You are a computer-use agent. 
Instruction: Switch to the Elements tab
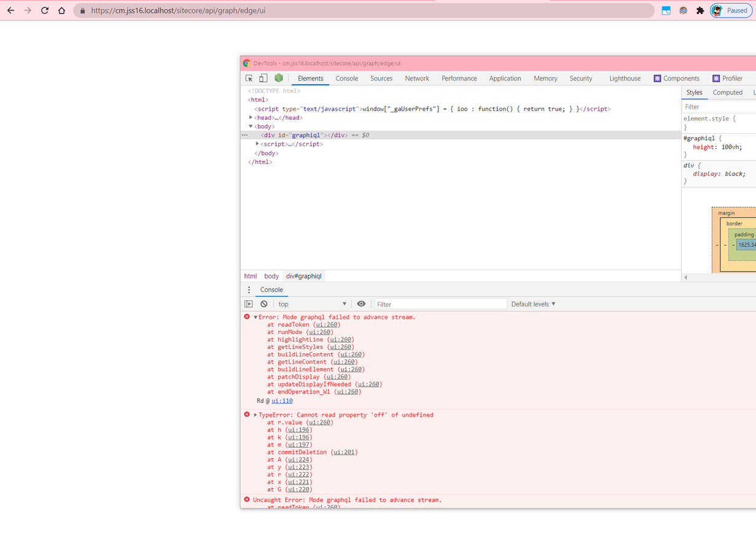tap(311, 79)
